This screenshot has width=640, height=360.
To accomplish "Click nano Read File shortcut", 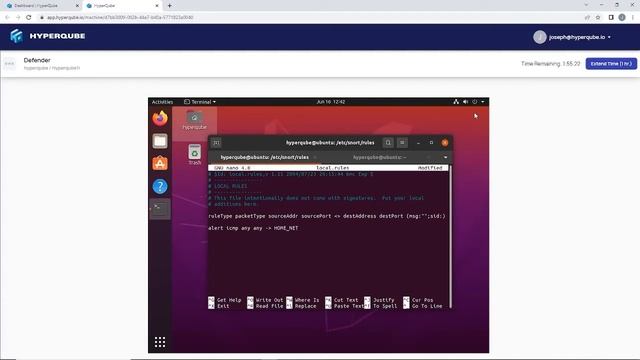I will (x=265, y=306).
